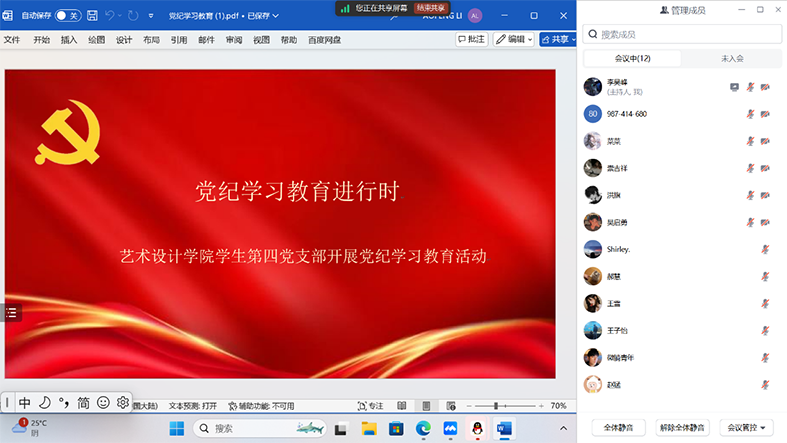
Task: Open File Explorer from the taskbar
Action: pos(369,428)
